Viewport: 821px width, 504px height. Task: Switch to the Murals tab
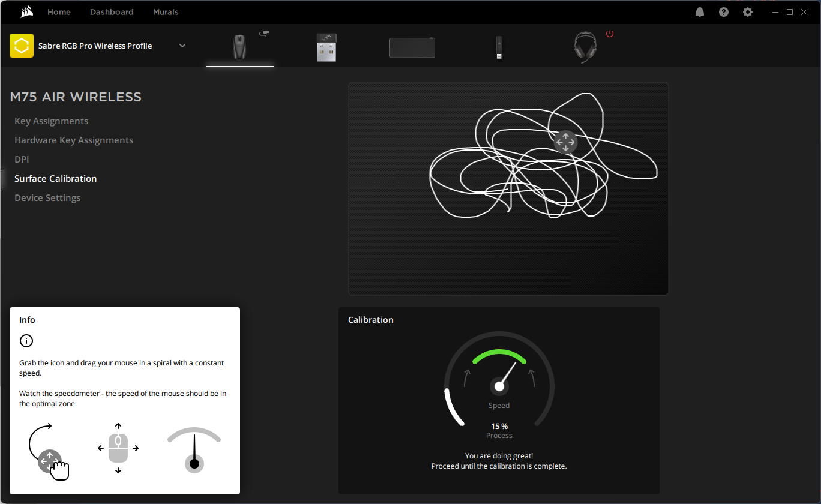166,12
